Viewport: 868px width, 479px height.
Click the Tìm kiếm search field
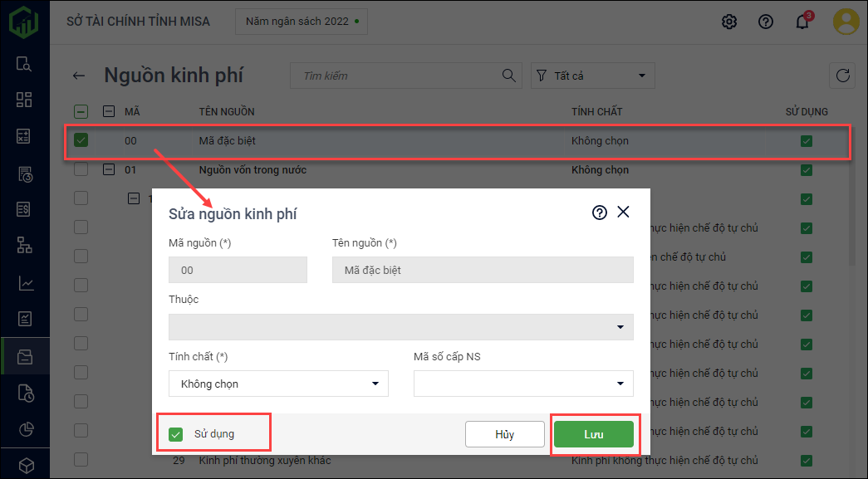[x=399, y=76]
